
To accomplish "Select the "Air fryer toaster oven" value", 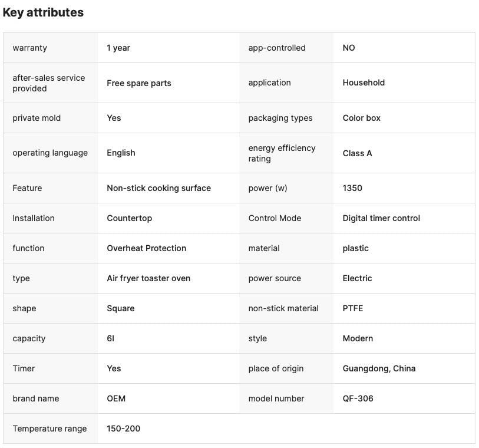I will coord(148,278).
